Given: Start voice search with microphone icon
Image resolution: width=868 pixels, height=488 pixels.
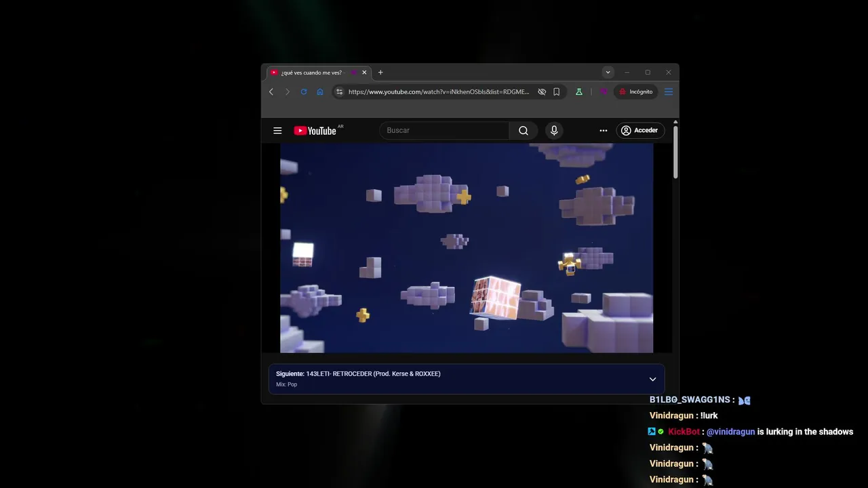Looking at the screenshot, I should pyautogui.click(x=554, y=131).
